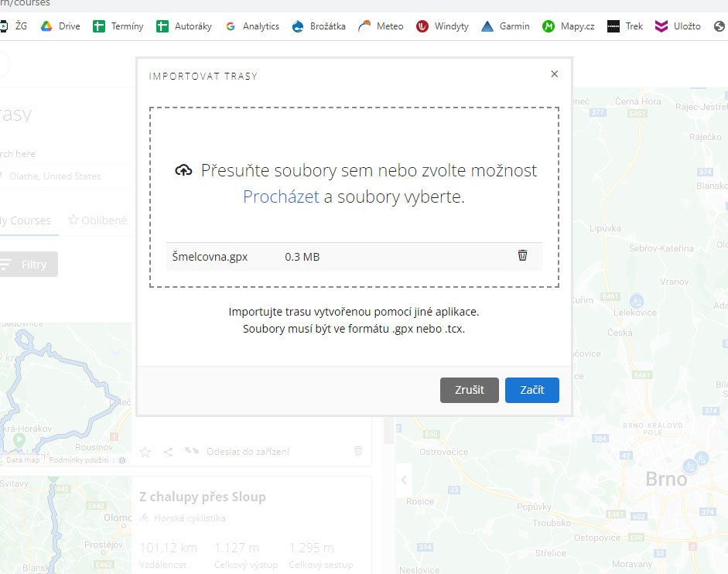Click the cloud upload icon
728x574 pixels.
pos(183,171)
